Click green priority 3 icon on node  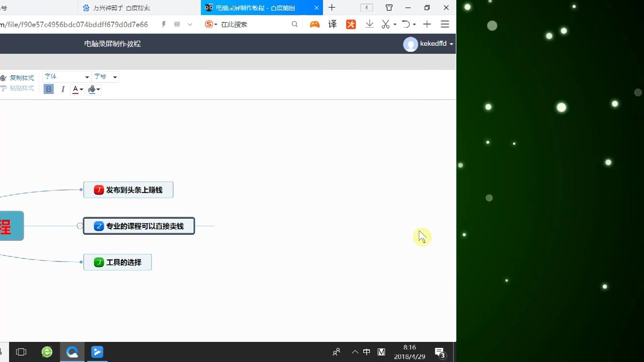99,262
